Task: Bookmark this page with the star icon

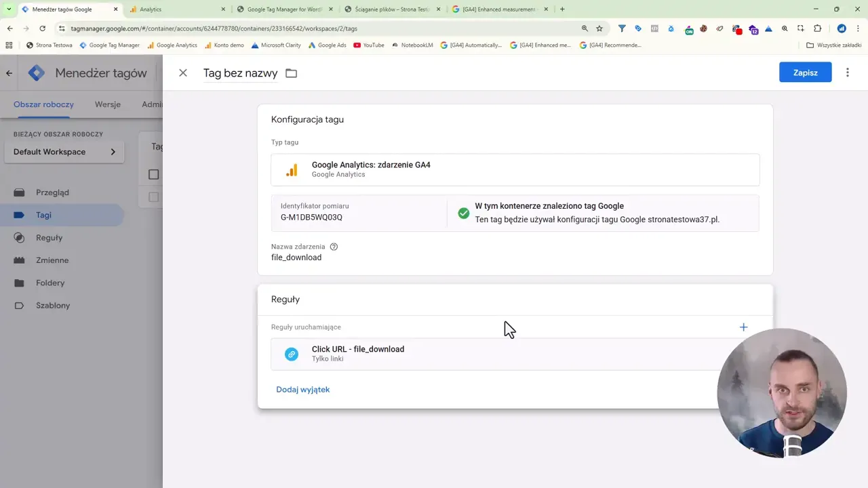Action: click(599, 28)
